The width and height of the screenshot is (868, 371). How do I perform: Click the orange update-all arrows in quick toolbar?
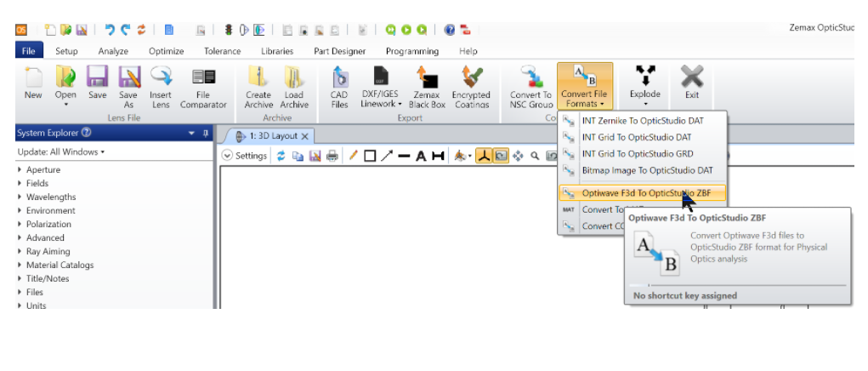(x=142, y=30)
